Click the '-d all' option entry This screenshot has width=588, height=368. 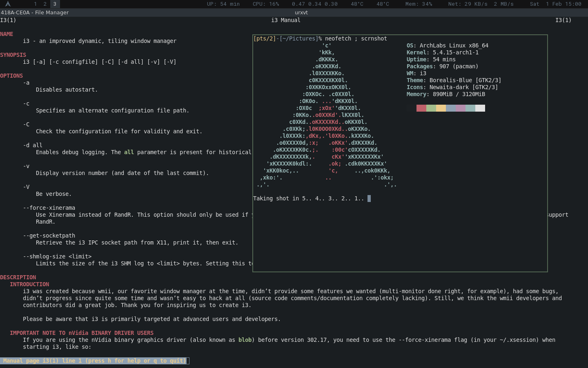33,145
